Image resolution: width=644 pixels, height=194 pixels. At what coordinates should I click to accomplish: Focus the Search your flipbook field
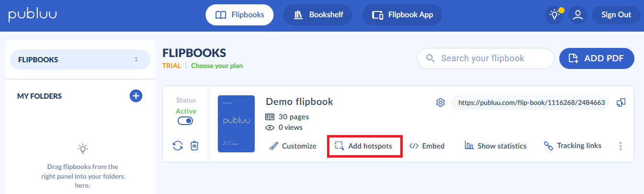(486, 58)
